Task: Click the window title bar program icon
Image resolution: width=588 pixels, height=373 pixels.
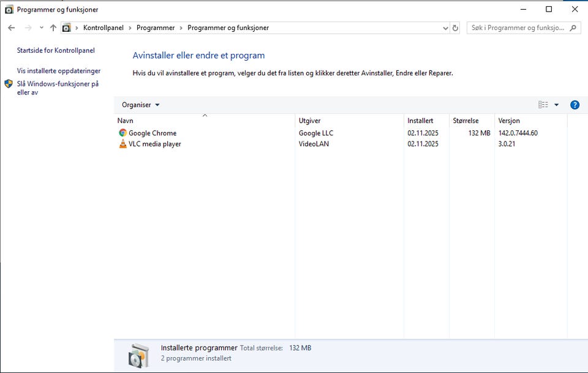Action: coord(9,9)
